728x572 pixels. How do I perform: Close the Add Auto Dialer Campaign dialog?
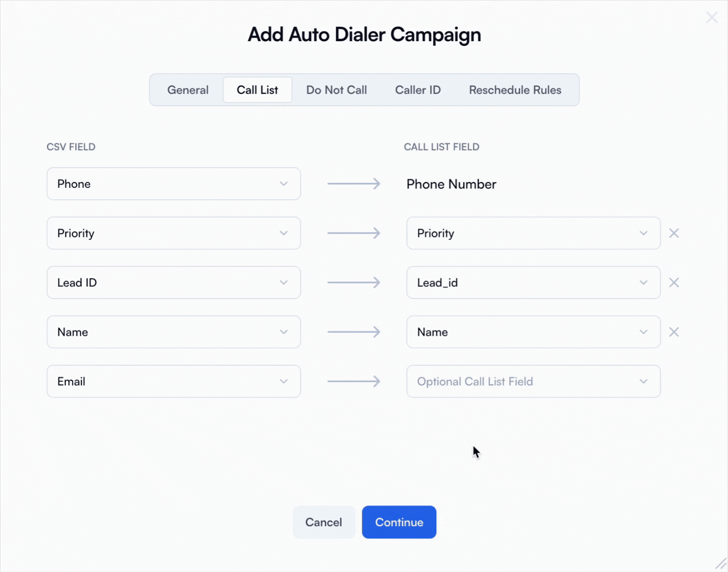point(711,17)
